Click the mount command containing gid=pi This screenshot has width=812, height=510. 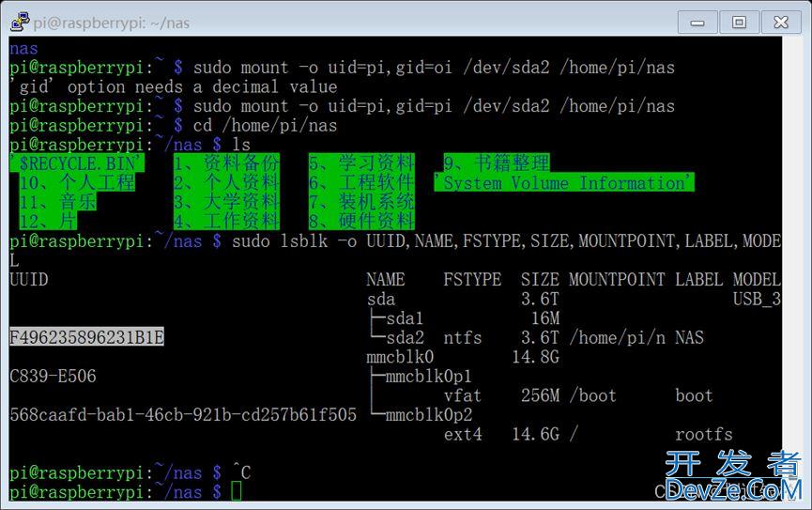coord(434,106)
